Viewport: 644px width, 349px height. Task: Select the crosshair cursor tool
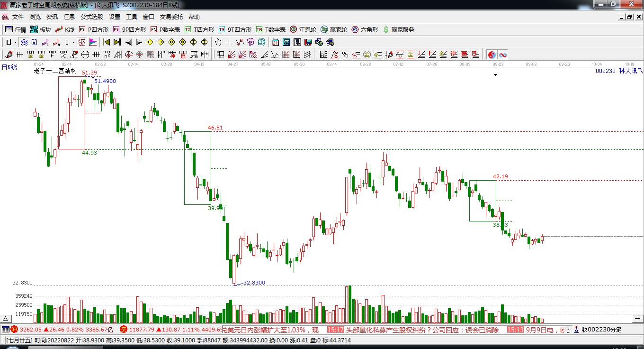pyautogui.click(x=229, y=42)
